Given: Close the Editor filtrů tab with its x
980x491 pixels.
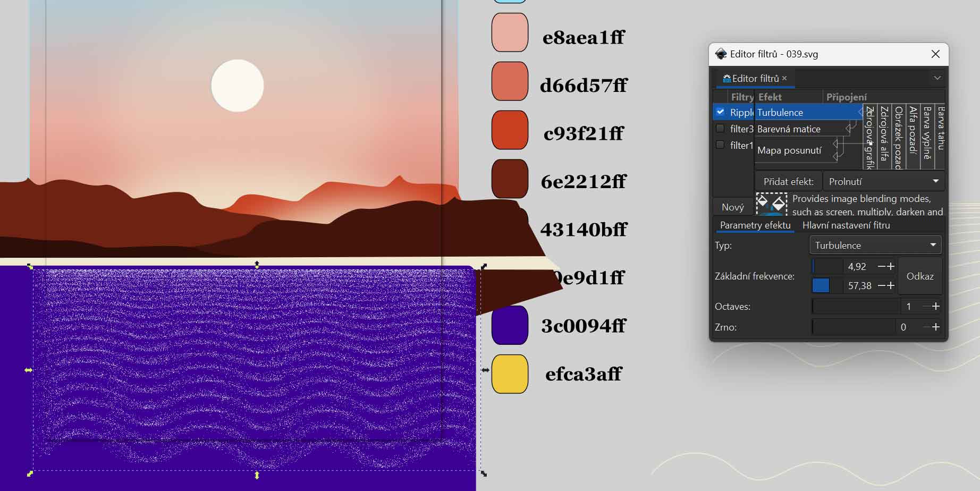Looking at the screenshot, I should click(x=784, y=78).
